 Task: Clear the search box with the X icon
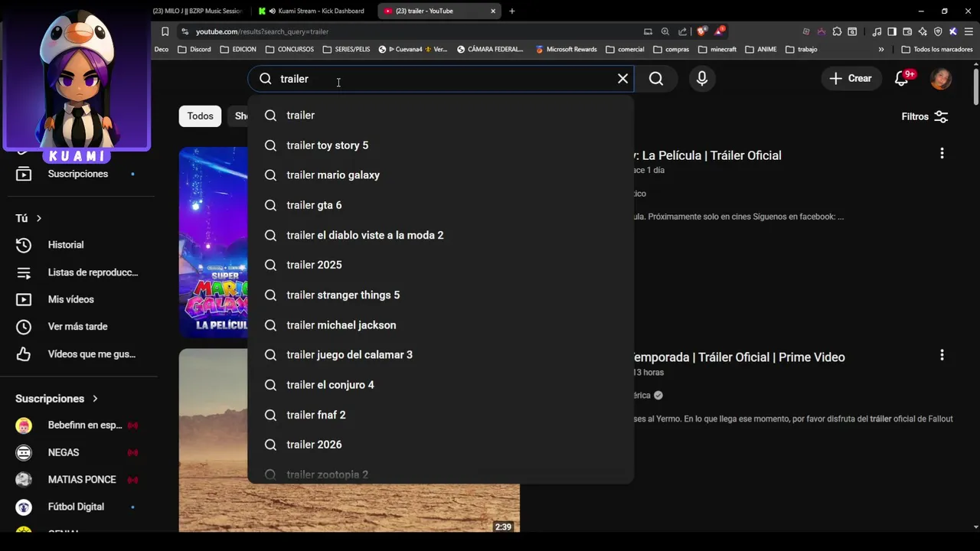tap(622, 79)
